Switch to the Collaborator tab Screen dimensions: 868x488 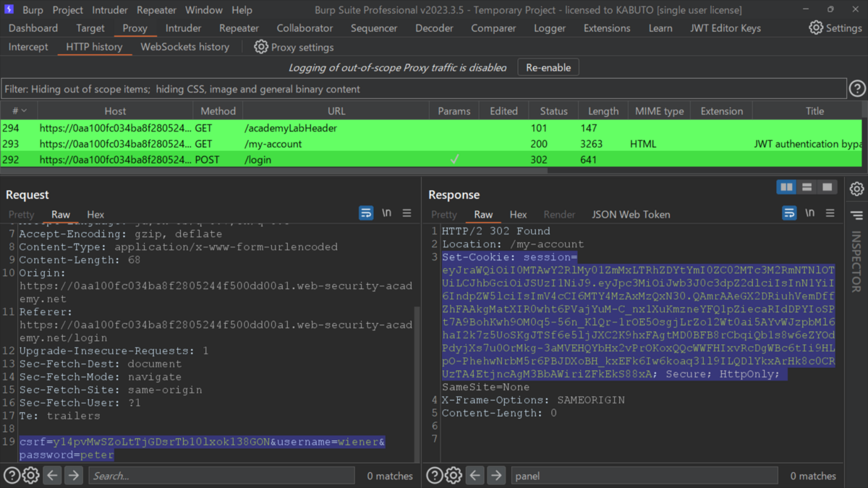coord(305,28)
